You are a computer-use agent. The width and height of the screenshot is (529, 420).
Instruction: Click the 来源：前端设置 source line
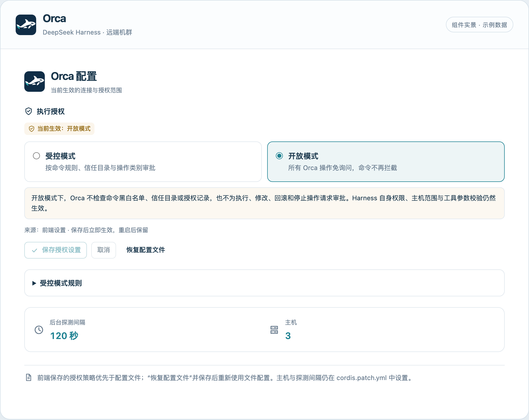[86, 230]
